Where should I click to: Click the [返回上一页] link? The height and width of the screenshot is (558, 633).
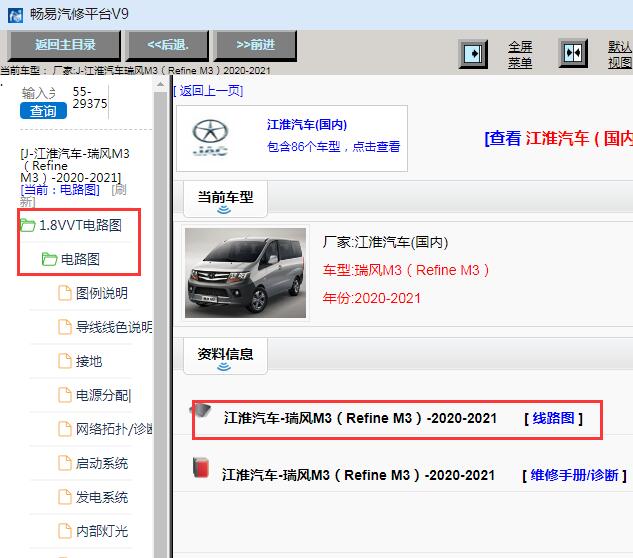208,91
